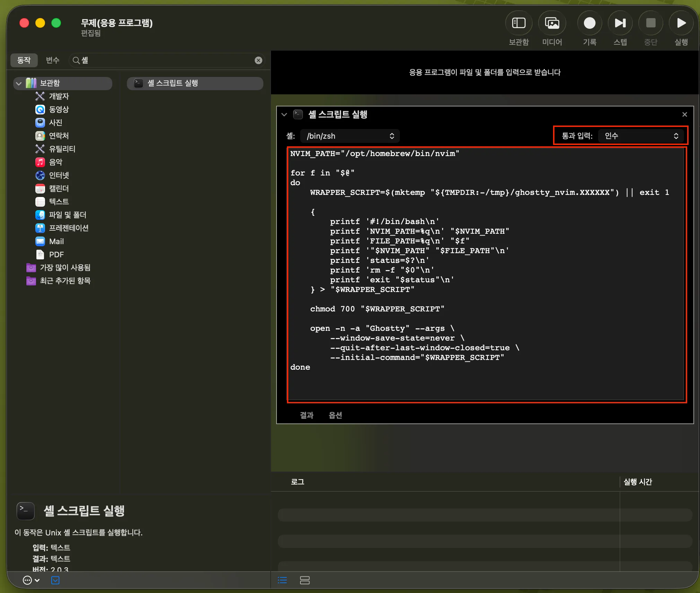The height and width of the screenshot is (593, 700).
Task: Run the workflow with 실행 button
Action: (x=681, y=23)
